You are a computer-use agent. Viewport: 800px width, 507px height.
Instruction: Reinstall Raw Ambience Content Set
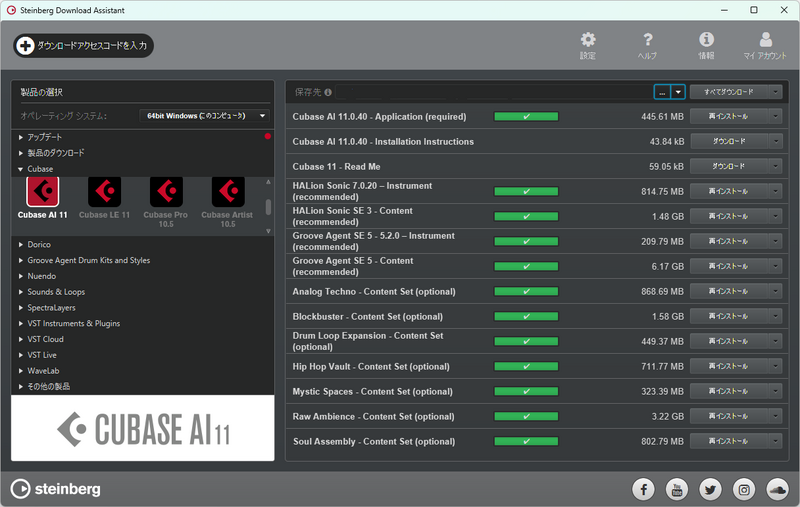[729, 416]
